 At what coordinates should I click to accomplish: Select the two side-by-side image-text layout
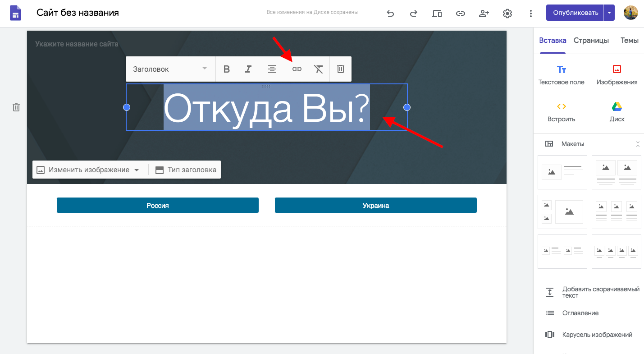point(562,252)
